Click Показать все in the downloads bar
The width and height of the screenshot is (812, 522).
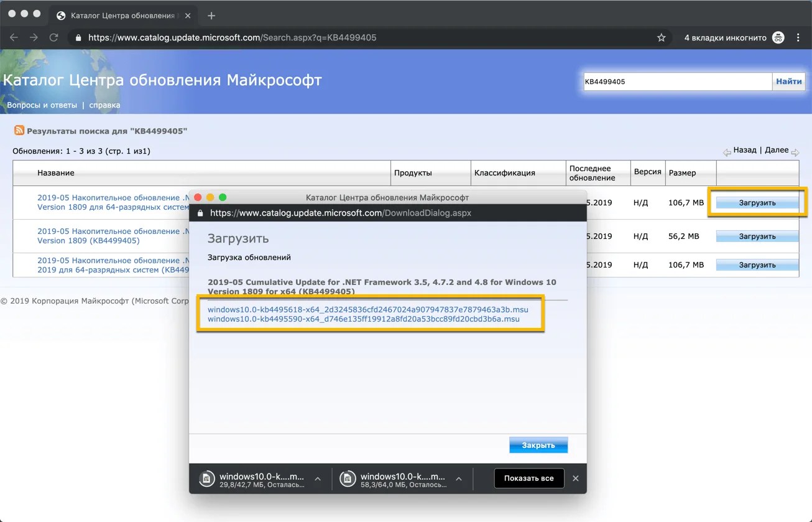click(529, 478)
